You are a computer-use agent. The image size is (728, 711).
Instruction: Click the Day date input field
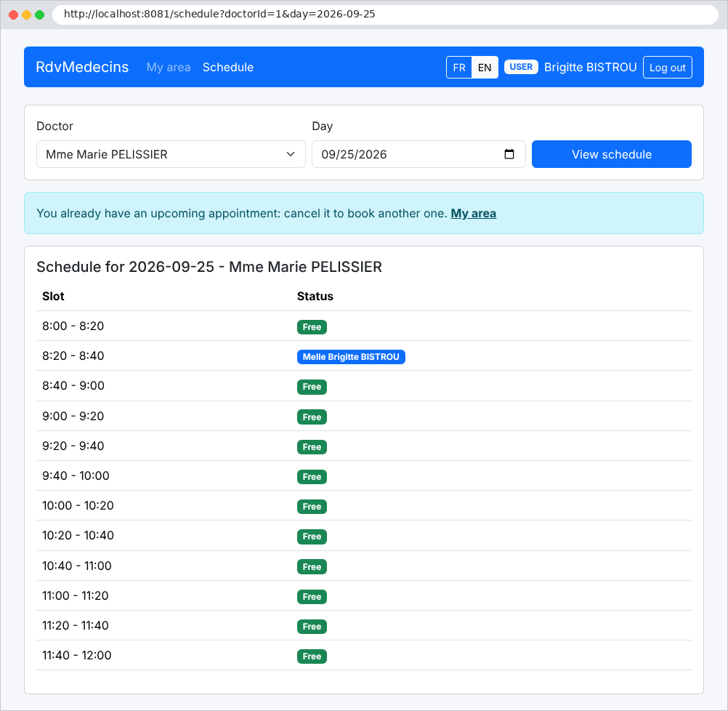(418, 154)
